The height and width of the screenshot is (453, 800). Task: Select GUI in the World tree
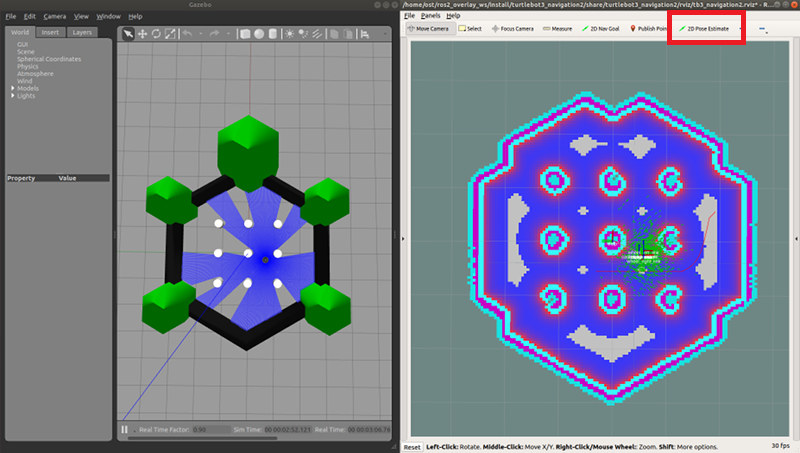click(22, 44)
